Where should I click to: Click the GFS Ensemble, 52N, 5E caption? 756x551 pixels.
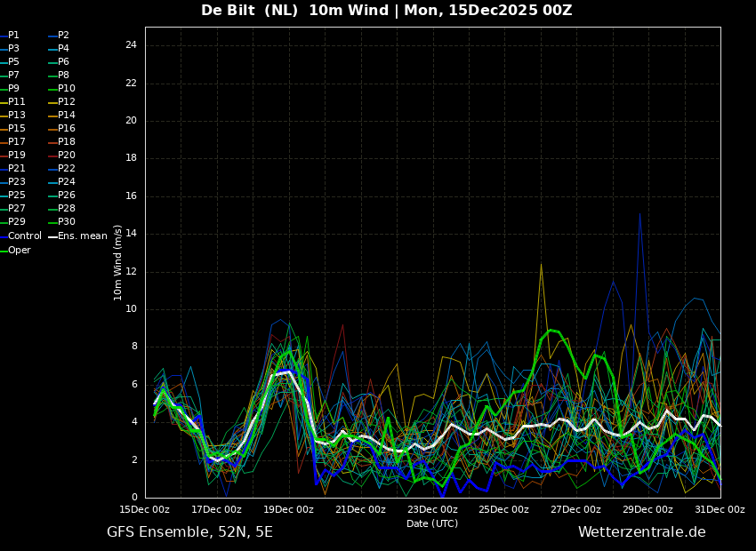189,532
